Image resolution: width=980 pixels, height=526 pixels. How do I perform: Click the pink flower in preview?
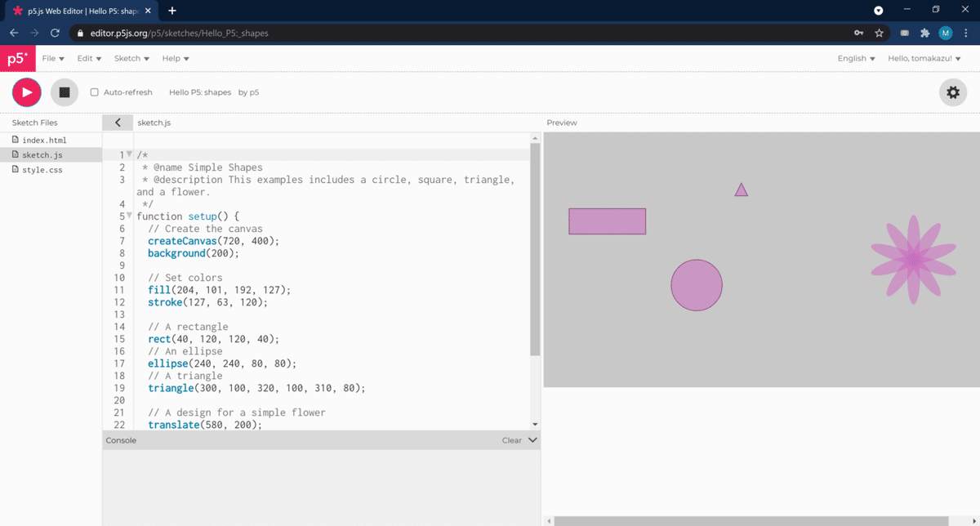(913, 260)
